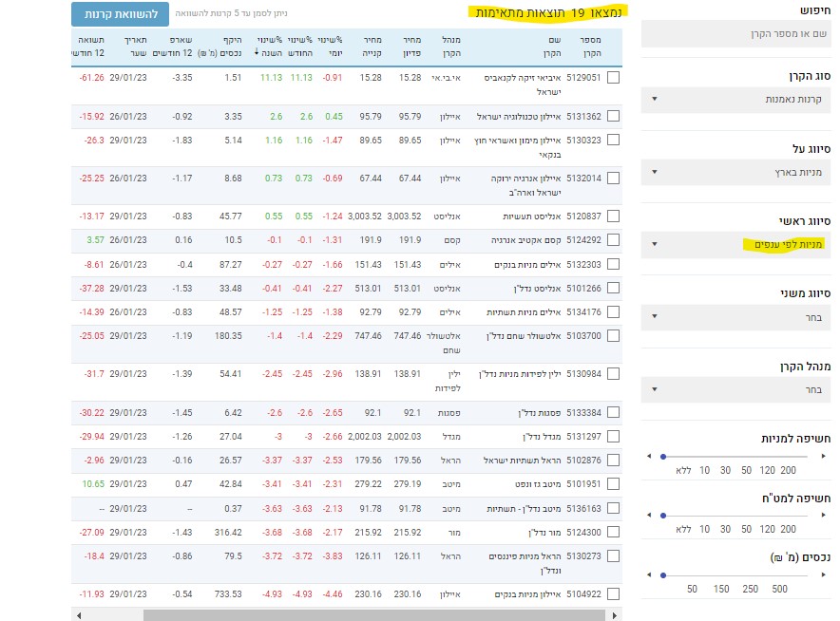The height and width of the screenshot is (621, 840).
Task: Sort by %שינוי החודש column header
Action: pos(300,47)
